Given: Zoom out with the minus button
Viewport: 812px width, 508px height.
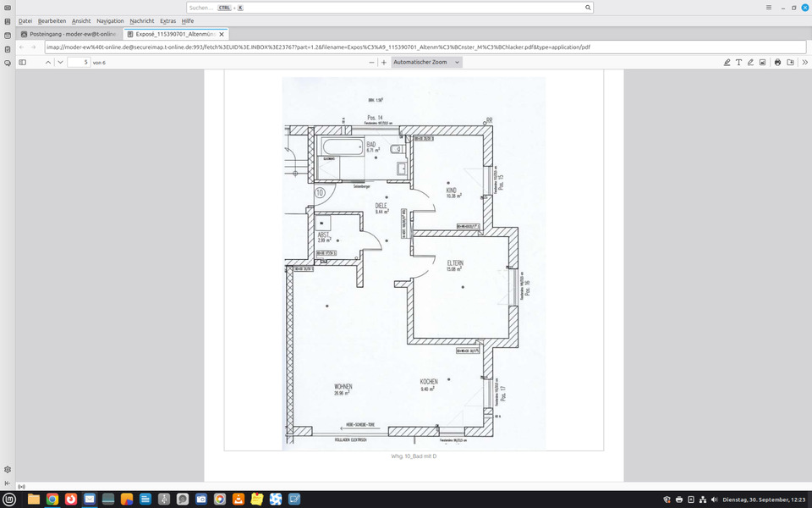Looking at the screenshot, I should pyautogui.click(x=371, y=62).
